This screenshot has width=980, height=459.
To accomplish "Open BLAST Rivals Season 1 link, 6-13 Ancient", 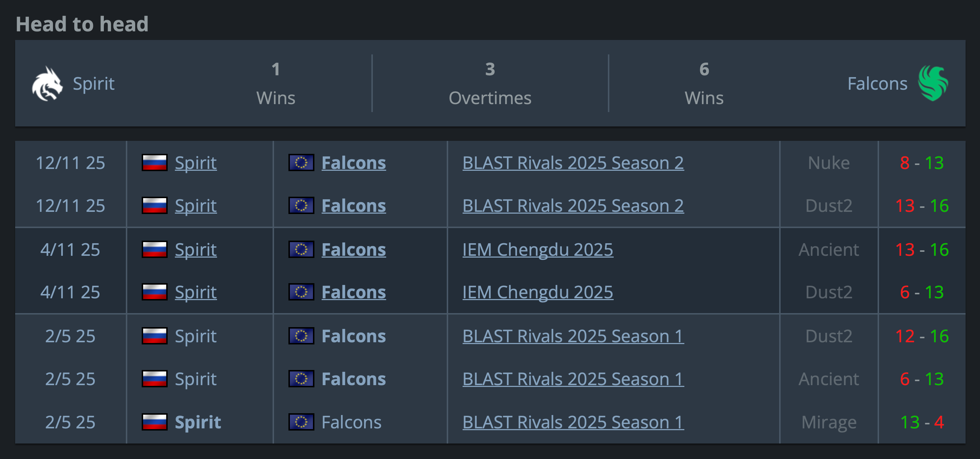I will (x=573, y=379).
